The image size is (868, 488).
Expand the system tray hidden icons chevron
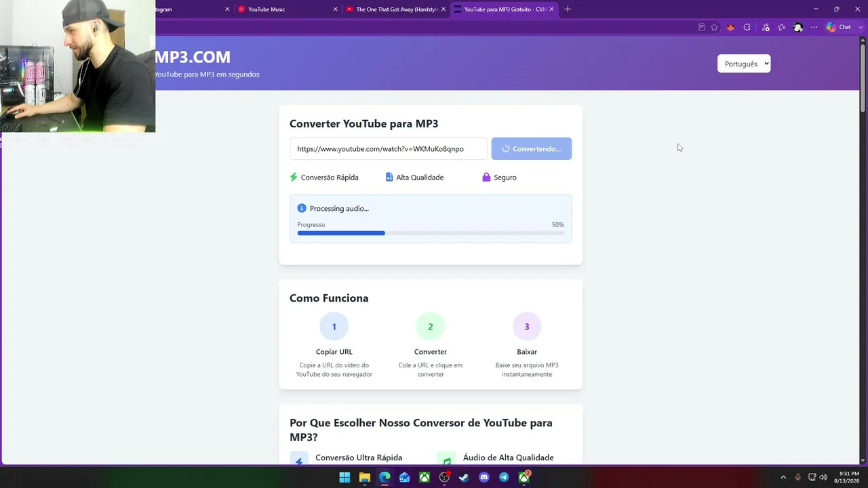pyautogui.click(x=783, y=477)
